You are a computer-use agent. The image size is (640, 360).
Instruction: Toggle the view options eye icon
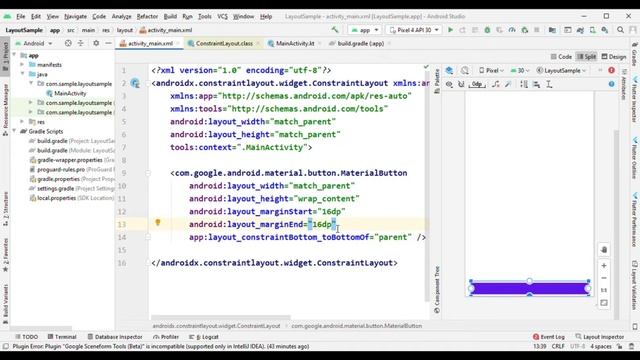449,84
